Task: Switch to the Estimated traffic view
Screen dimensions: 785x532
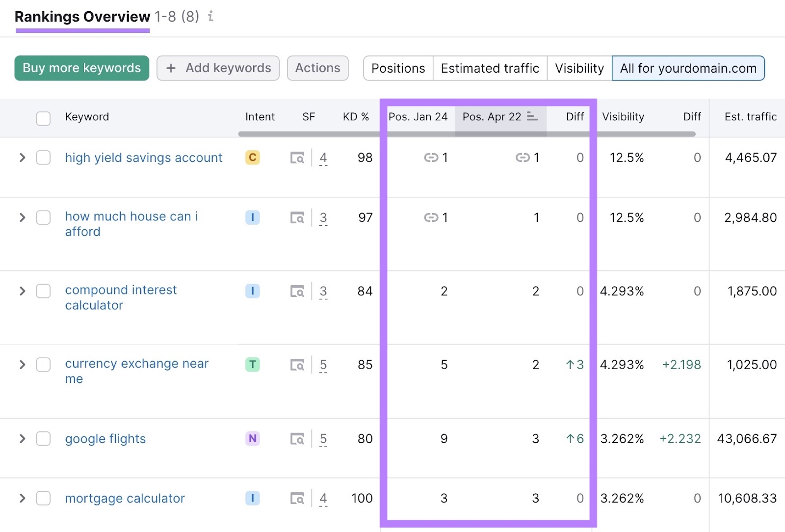Action: pos(490,68)
